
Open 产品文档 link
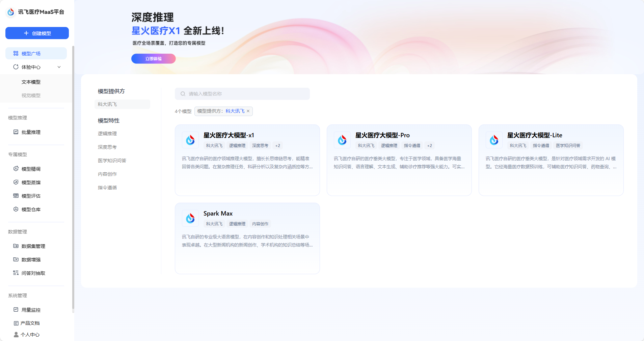(30, 323)
